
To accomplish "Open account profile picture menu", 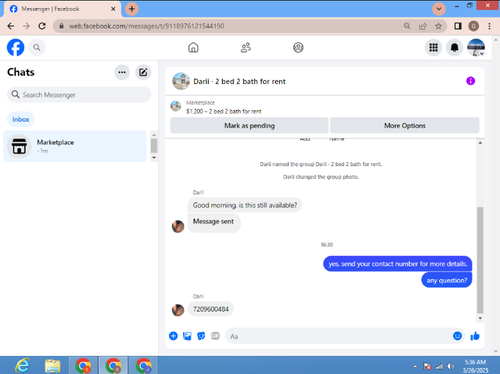I will click(x=476, y=48).
